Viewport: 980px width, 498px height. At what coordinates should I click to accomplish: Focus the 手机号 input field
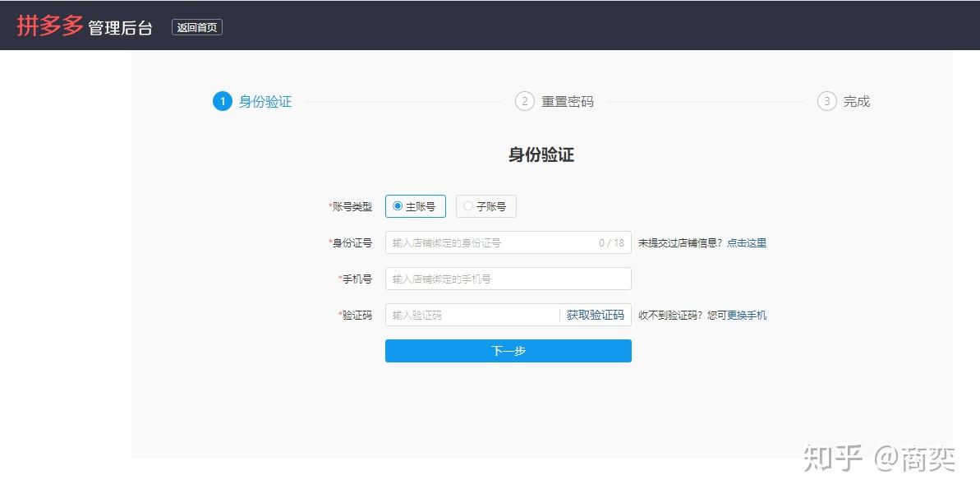tap(508, 279)
